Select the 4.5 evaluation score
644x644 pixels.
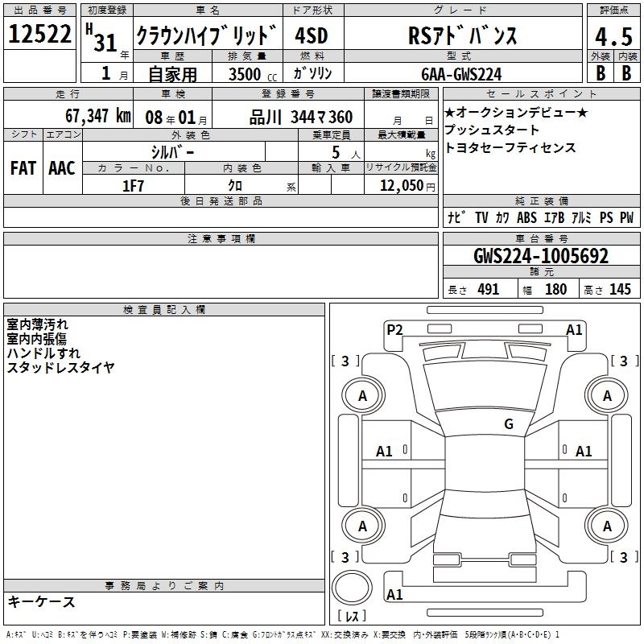point(613,36)
